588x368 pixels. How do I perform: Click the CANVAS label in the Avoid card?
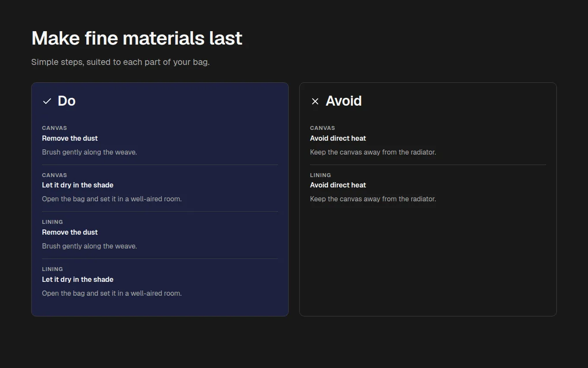pos(323,128)
